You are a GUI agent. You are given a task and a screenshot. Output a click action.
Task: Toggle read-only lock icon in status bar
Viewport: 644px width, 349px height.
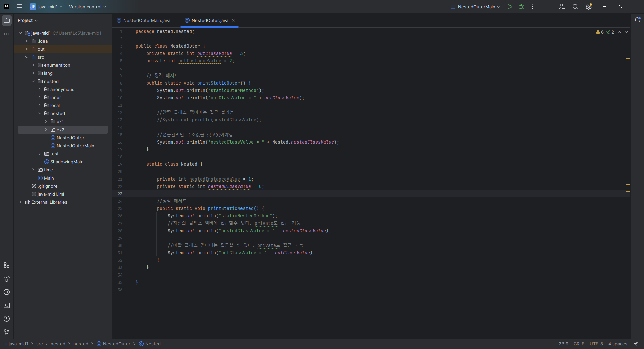636,344
